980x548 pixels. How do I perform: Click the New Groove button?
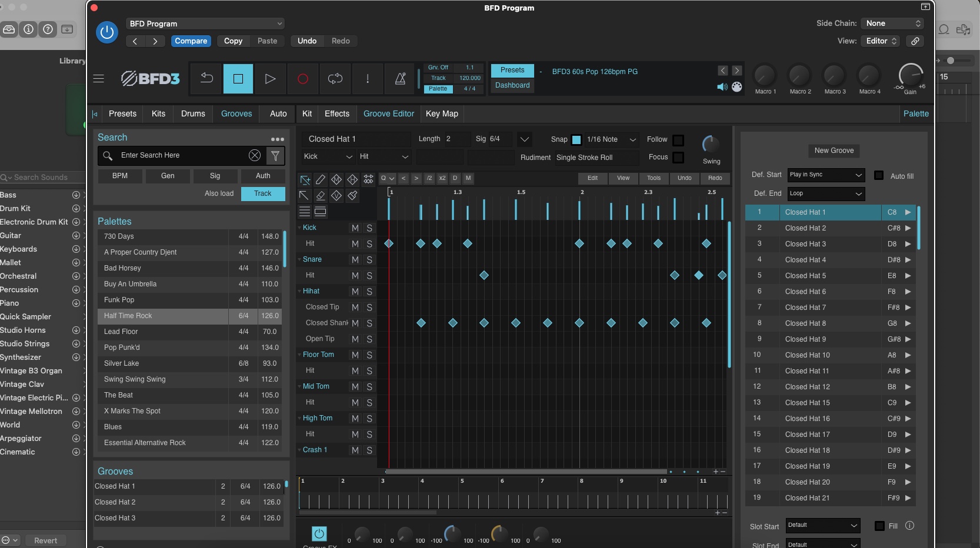click(834, 151)
